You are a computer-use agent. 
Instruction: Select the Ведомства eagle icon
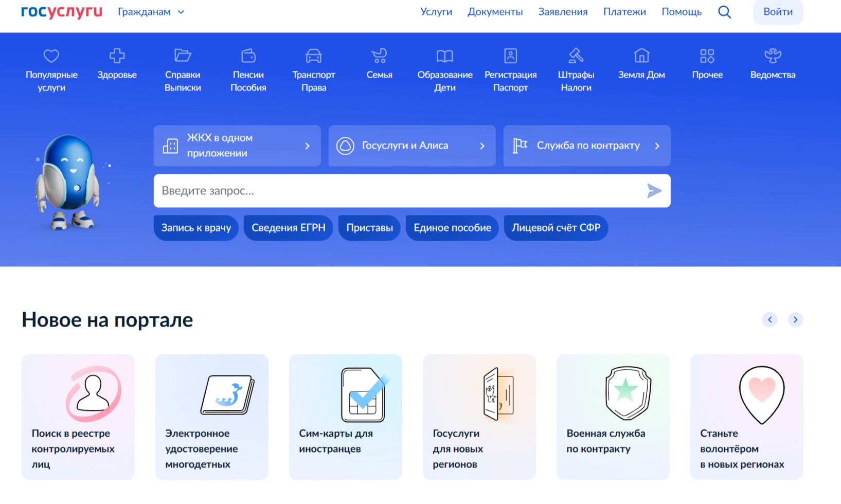pyautogui.click(x=773, y=56)
